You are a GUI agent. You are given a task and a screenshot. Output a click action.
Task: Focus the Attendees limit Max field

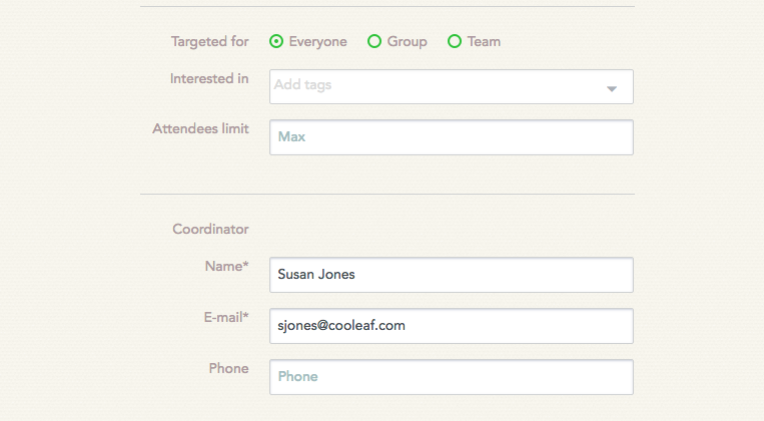pyautogui.click(x=451, y=137)
